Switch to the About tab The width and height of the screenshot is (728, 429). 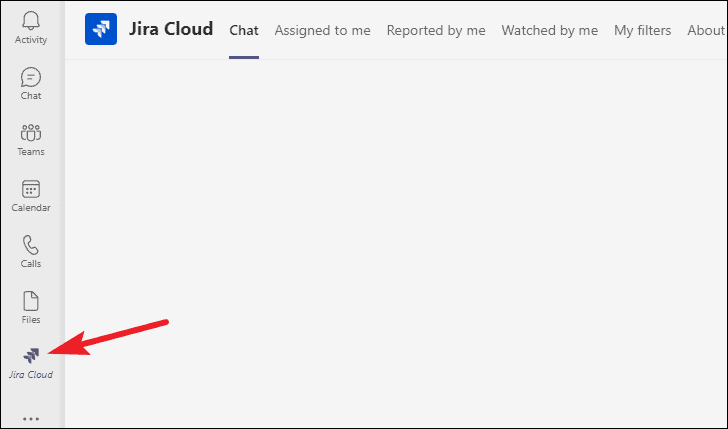pyautogui.click(x=706, y=31)
